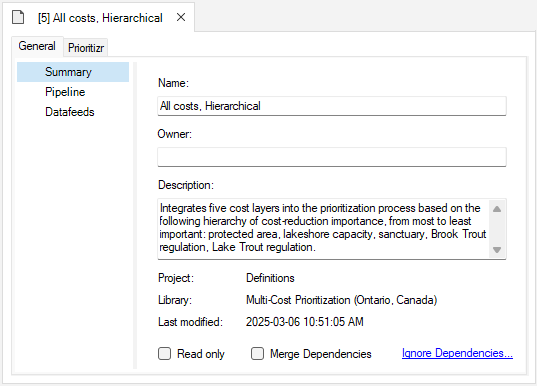537x386 pixels.
Task: Close the All costs, Hierarchical tab
Action: click(x=181, y=17)
